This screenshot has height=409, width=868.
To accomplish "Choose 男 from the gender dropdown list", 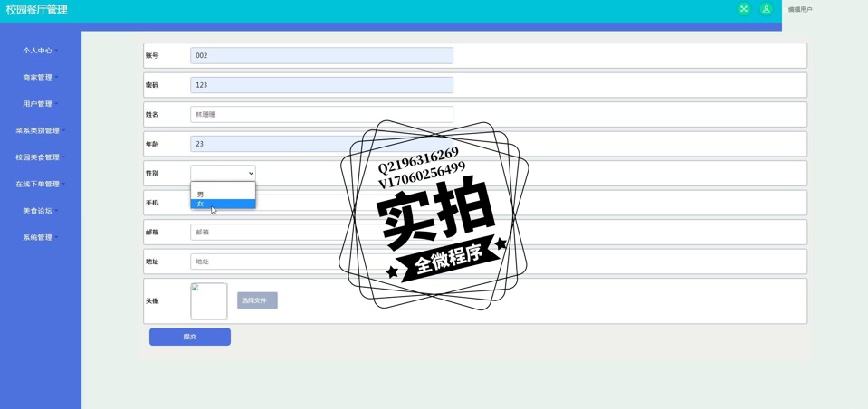I will (x=223, y=195).
